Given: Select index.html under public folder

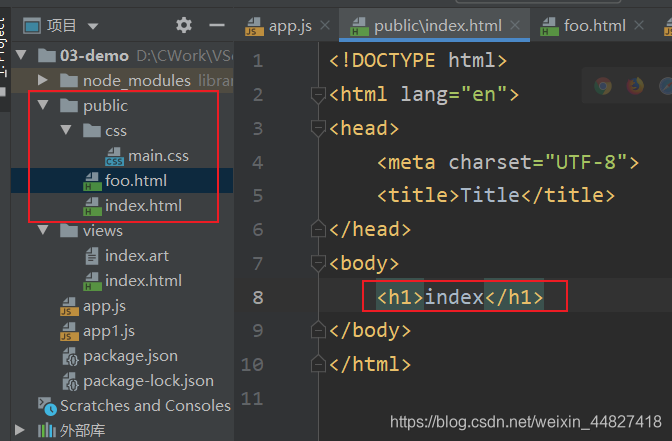Looking at the screenshot, I should [144, 206].
